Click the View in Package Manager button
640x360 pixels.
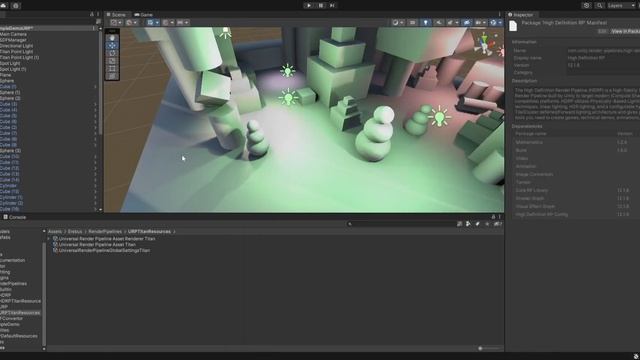tap(625, 31)
